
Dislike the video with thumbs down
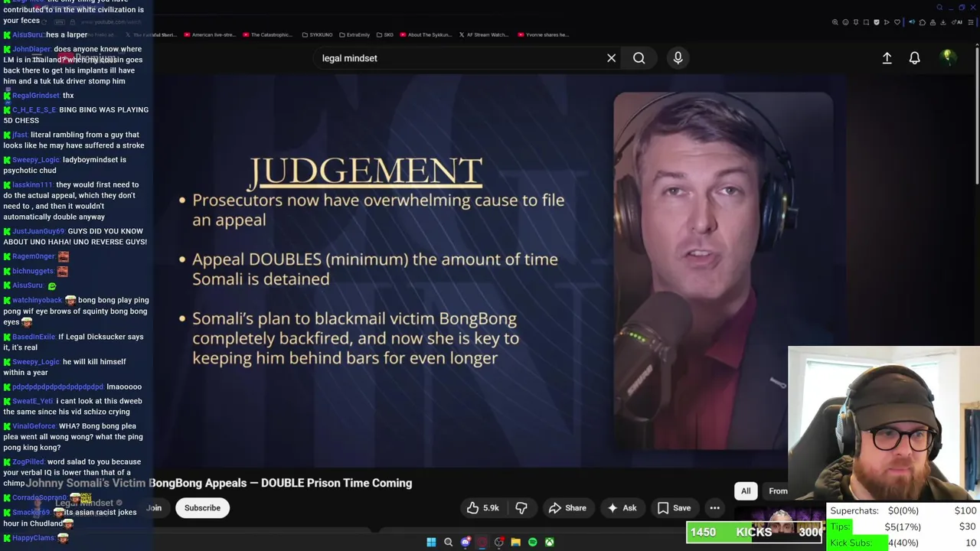(521, 508)
